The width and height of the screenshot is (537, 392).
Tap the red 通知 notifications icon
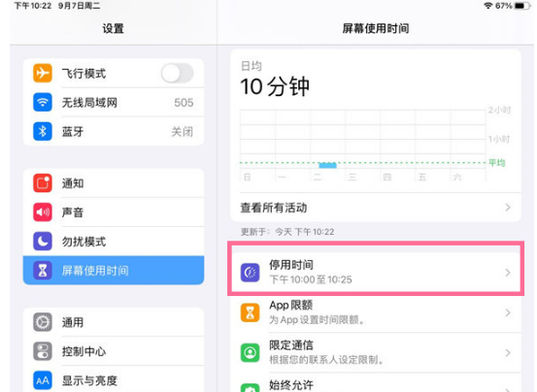tap(43, 183)
